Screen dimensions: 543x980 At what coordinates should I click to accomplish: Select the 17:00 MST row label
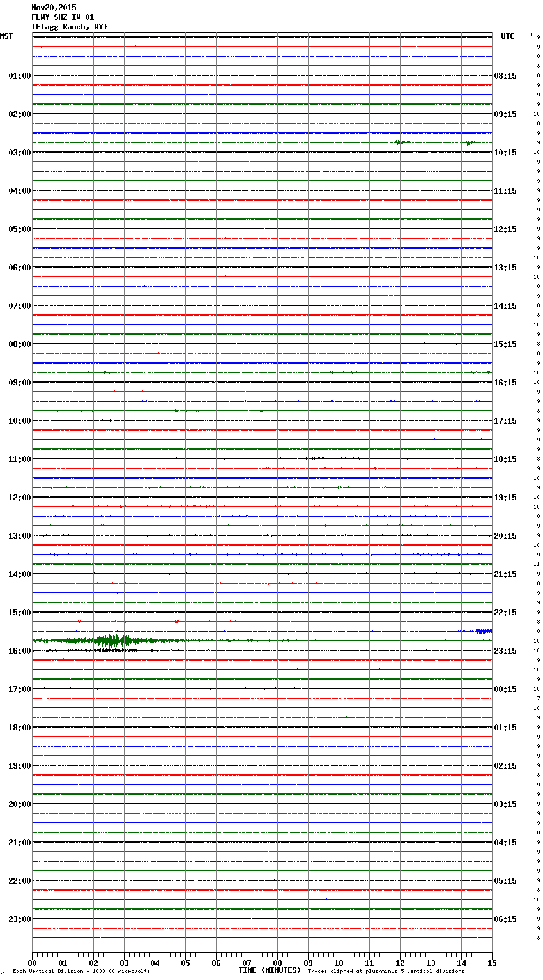pyautogui.click(x=19, y=689)
